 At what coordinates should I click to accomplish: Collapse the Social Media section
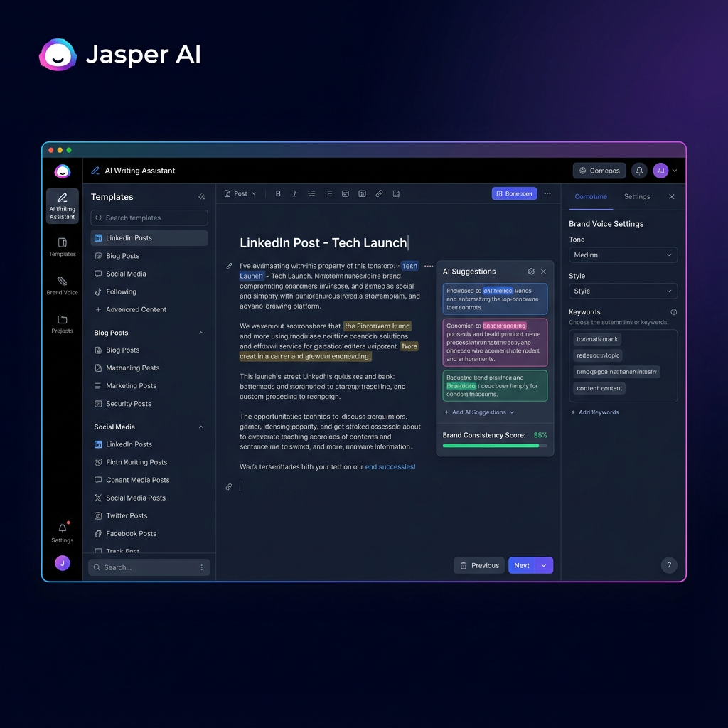click(201, 427)
